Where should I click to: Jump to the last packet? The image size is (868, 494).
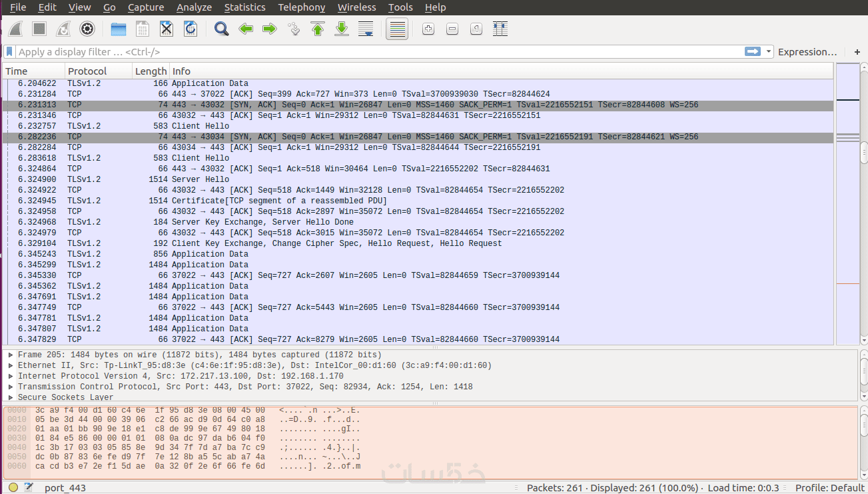tap(342, 29)
